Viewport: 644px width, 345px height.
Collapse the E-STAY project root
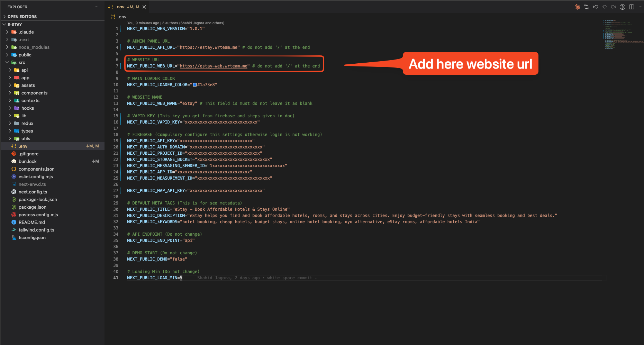(x=15, y=25)
